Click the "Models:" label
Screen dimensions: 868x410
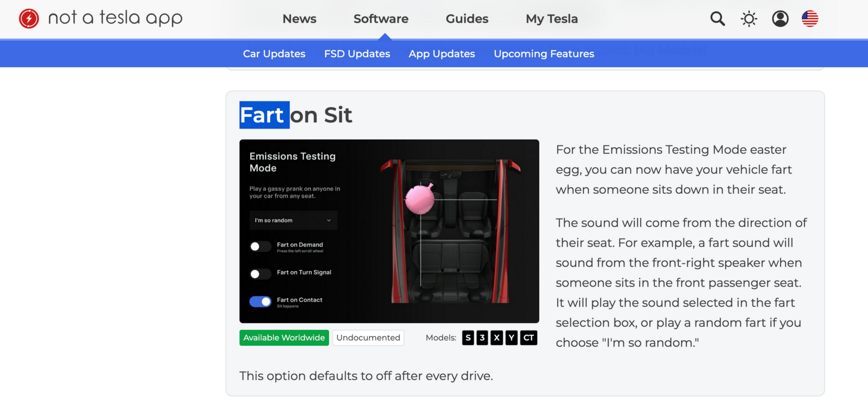[x=441, y=338]
